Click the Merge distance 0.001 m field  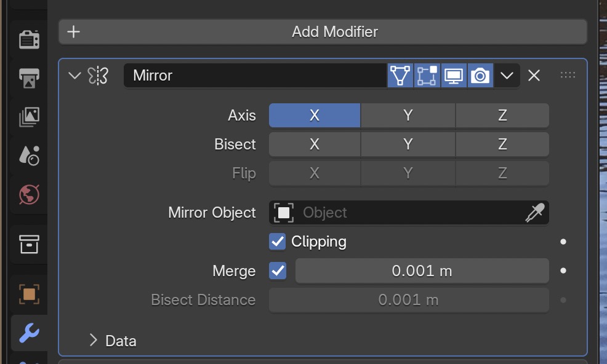click(x=422, y=271)
